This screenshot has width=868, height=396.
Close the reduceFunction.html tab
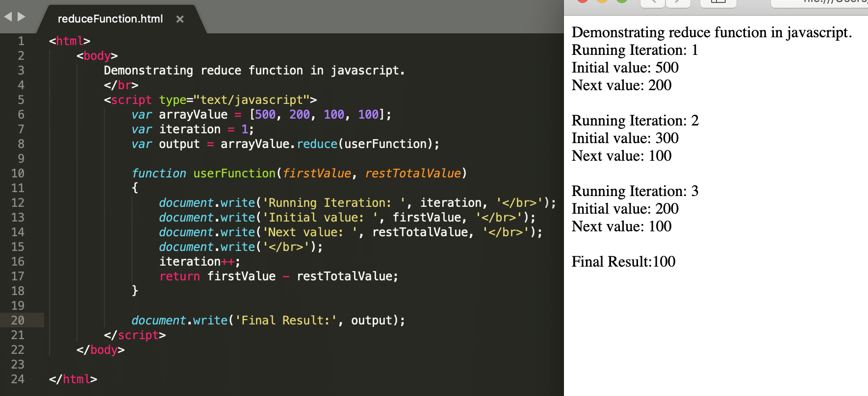(x=180, y=19)
